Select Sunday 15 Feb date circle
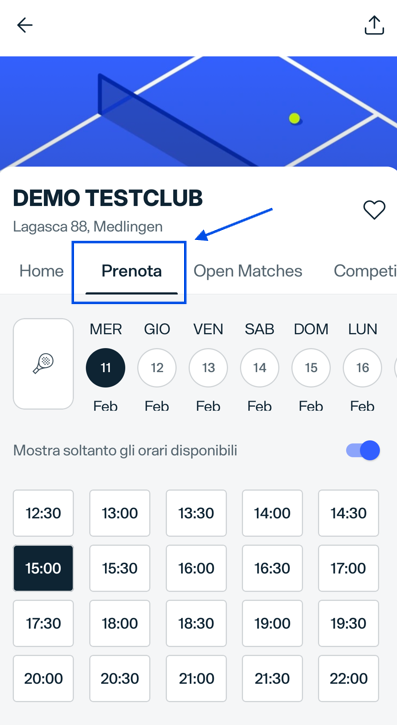 coord(311,368)
